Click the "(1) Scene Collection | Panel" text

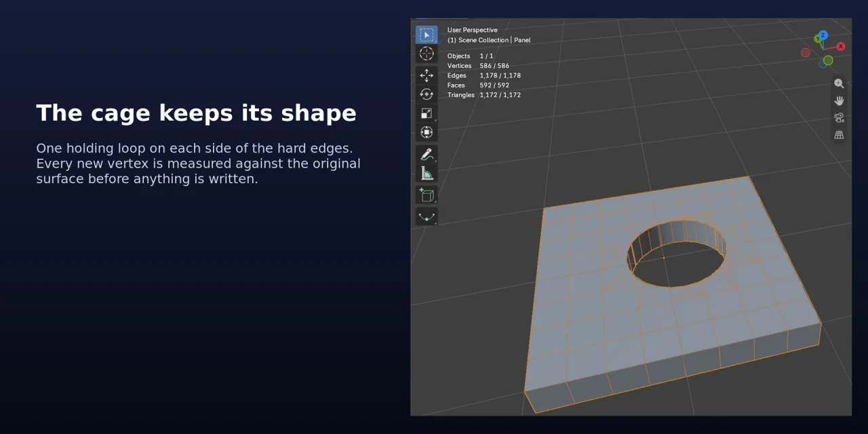tap(489, 40)
